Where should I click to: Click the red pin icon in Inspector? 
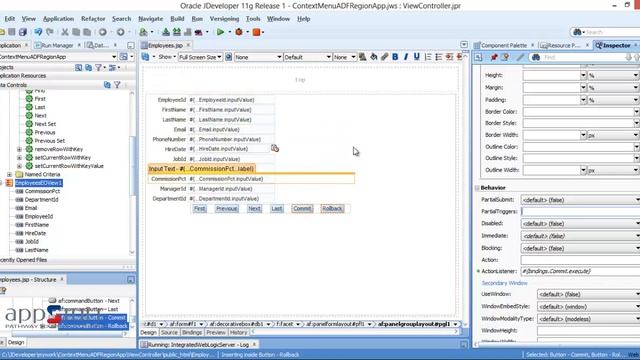494,58
